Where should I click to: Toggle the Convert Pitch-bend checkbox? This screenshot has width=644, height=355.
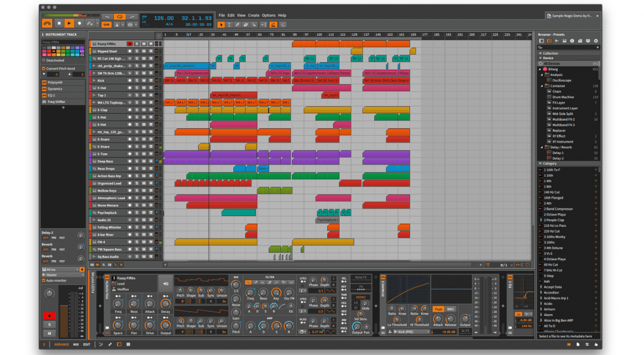point(43,68)
